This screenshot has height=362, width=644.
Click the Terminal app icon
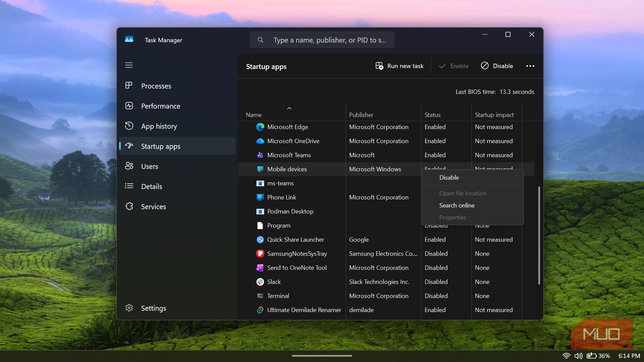click(x=260, y=296)
